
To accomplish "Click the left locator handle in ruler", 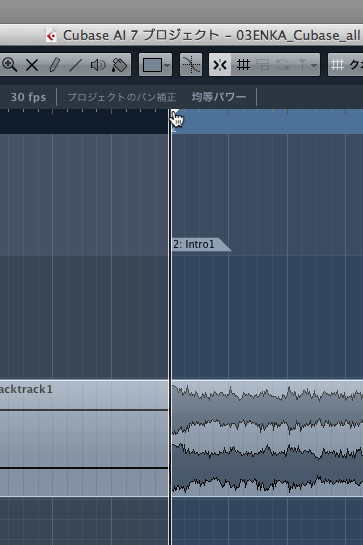I will pyautogui.click(x=175, y=112).
